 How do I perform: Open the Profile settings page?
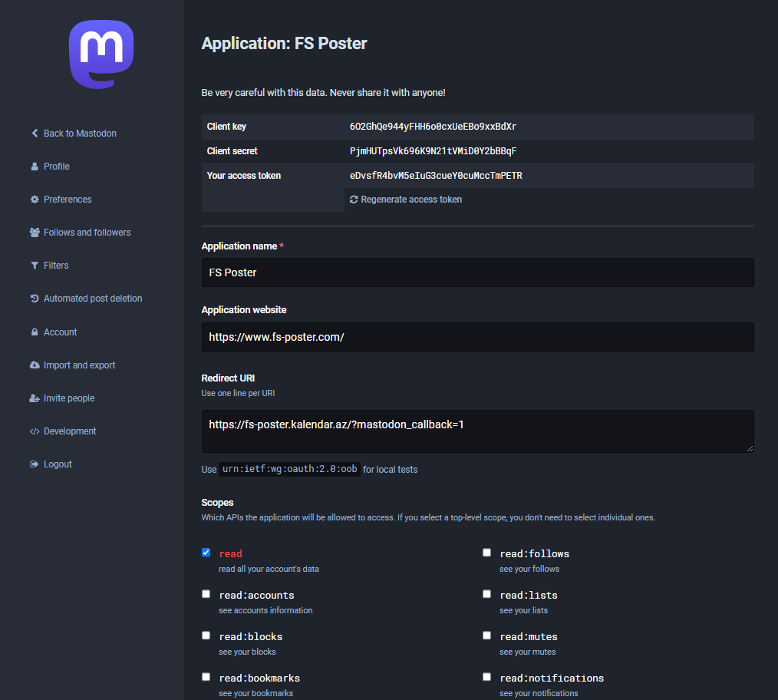[57, 167]
